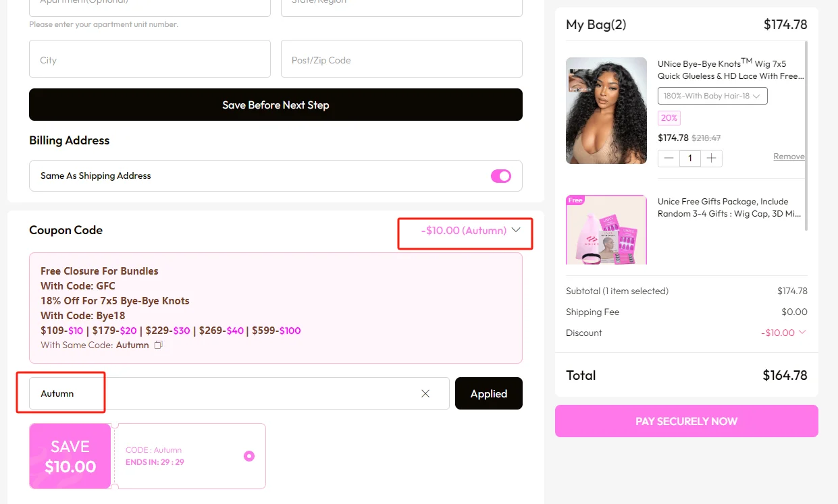The width and height of the screenshot is (838, 504).
Task: Select the Autumn coupon radio button
Action: pyautogui.click(x=249, y=456)
